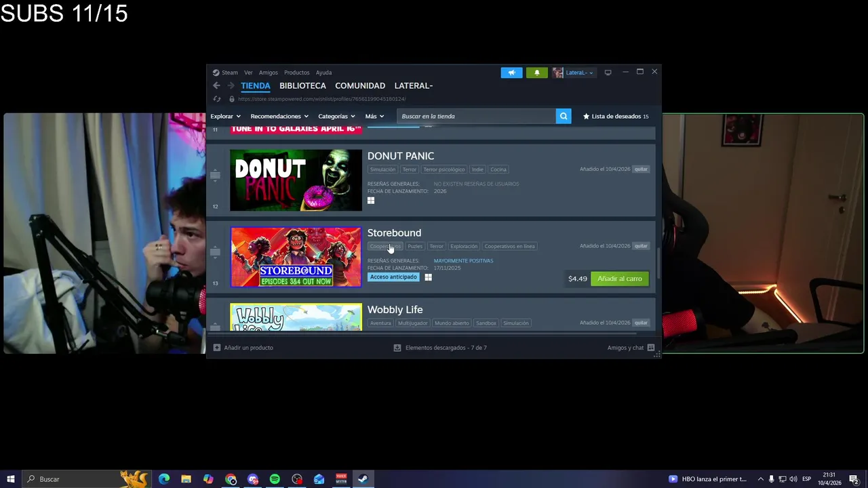The image size is (868, 488).
Task: Click the taskbar volume speaker icon
Action: click(793, 479)
